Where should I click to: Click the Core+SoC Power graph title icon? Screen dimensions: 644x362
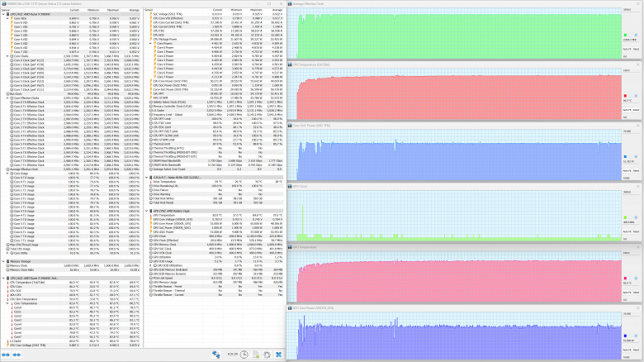click(x=290, y=126)
